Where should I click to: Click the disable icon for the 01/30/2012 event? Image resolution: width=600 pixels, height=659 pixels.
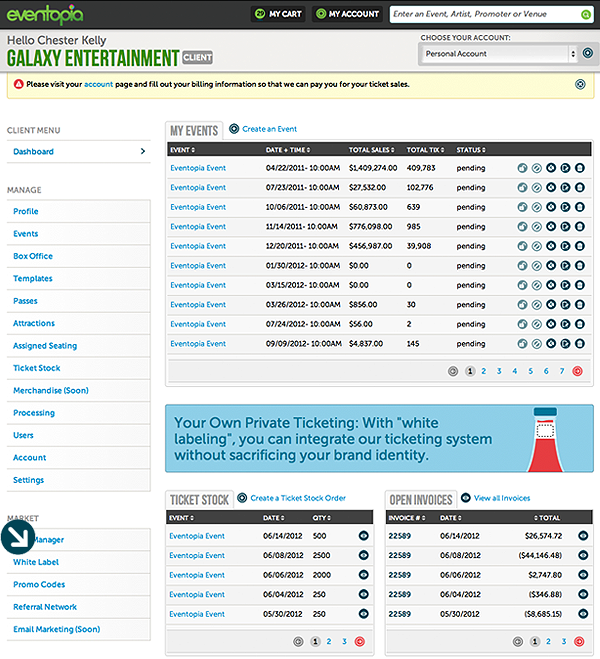537,266
